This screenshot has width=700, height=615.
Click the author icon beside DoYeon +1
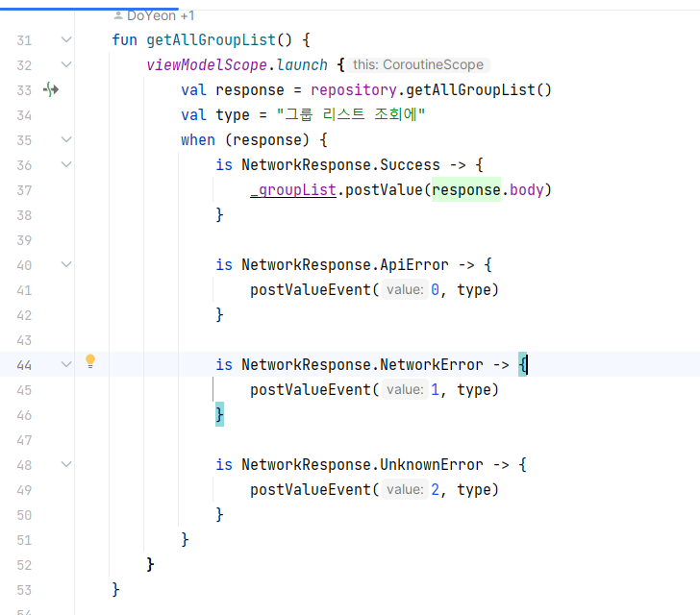118,15
